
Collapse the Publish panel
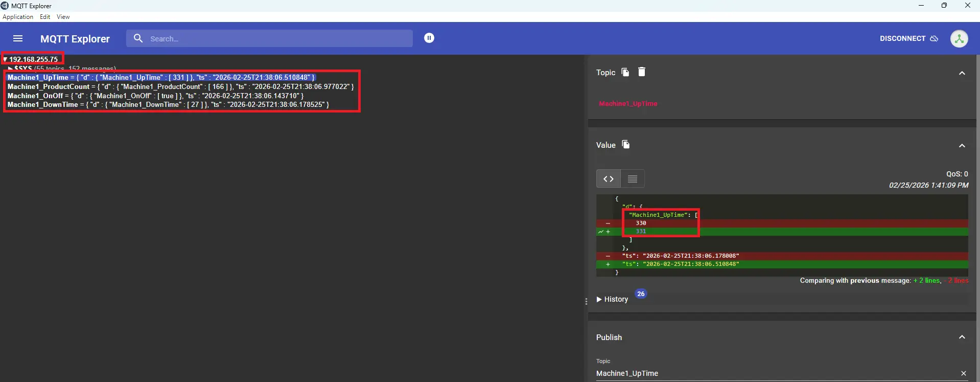click(x=962, y=337)
